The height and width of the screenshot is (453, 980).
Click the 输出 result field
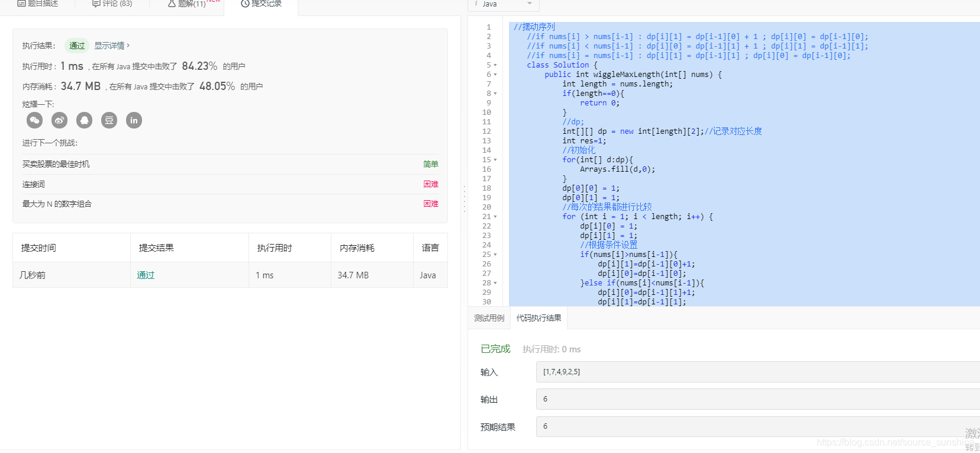coord(758,399)
